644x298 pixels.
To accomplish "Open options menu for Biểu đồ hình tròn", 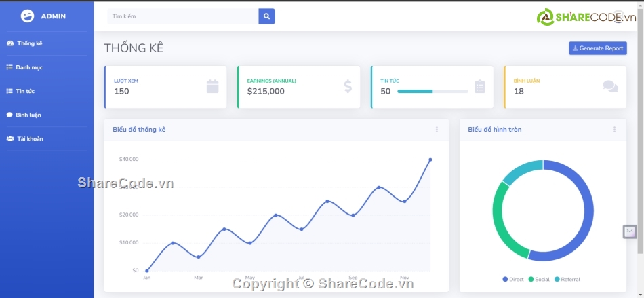I will [x=614, y=130].
